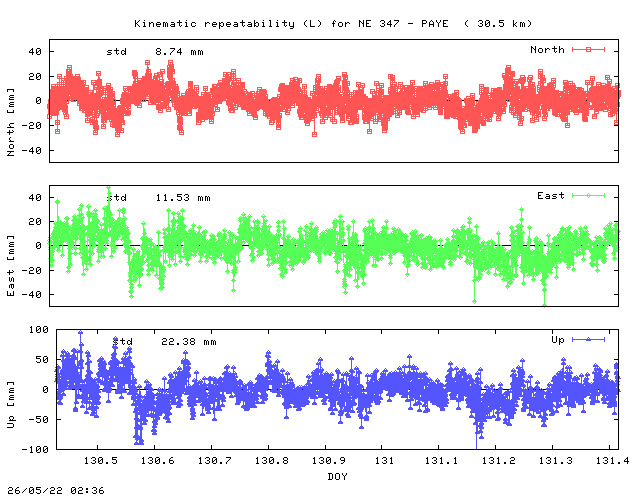Click the North legend label
This screenshot has width=640, height=496.
(x=547, y=50)
